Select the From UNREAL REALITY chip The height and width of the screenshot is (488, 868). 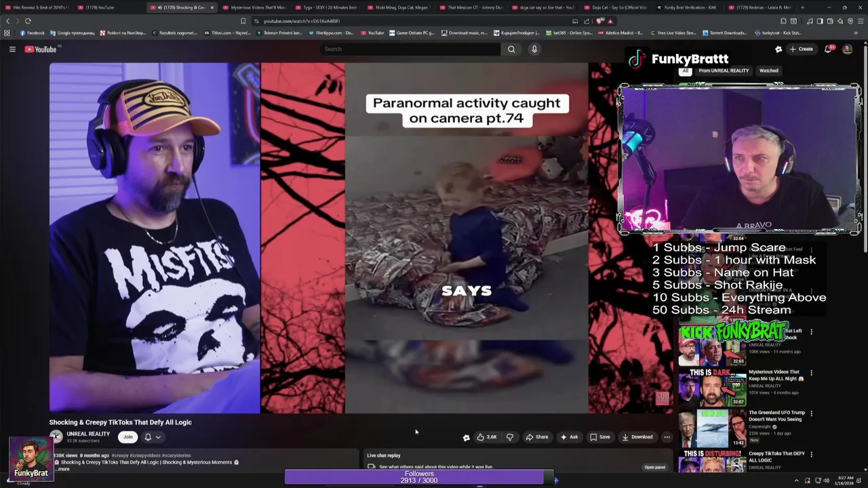(x=724, y=70)
